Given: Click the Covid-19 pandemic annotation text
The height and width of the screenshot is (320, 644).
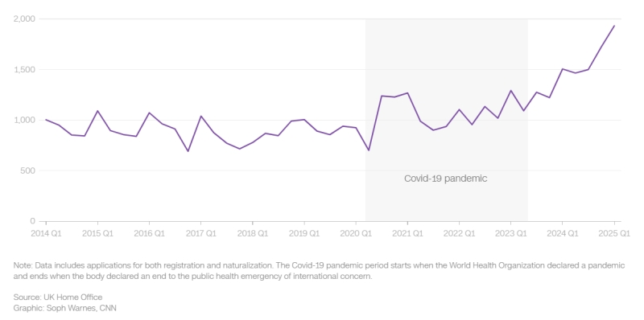Looking at the screenshot, I should [x=446, y=178].
